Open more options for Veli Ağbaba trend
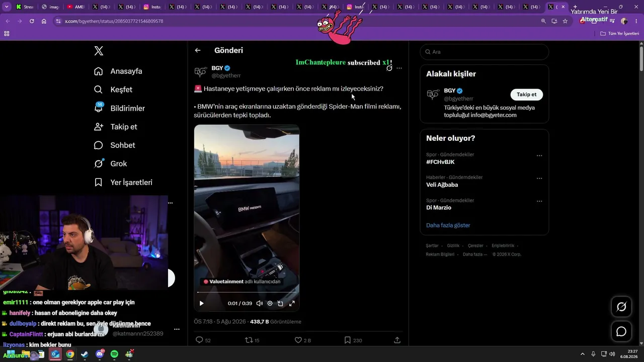Screen dimensions: 644x362 click(x=539, y=178)
